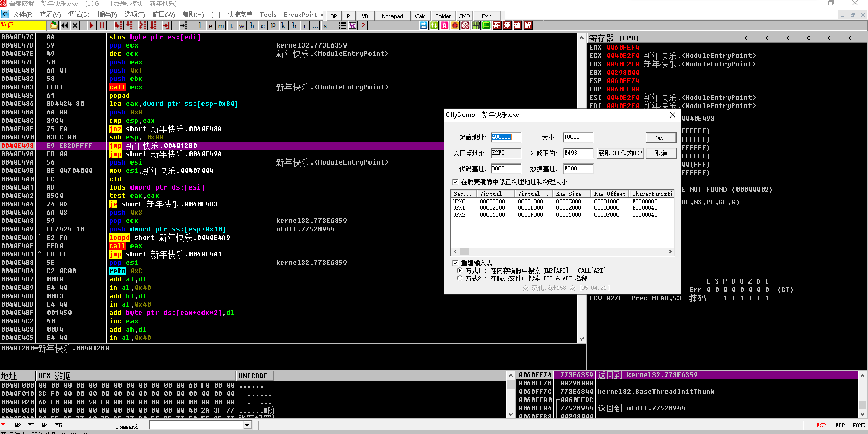The width and height of the screenshot is (868, 434).
Task: Click the Folder quick toolbar button
Action: (x=443, y=16)
